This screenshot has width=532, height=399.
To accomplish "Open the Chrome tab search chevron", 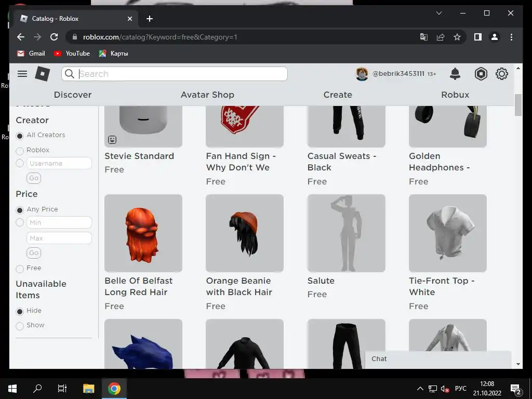I will (x=438, y=13).
